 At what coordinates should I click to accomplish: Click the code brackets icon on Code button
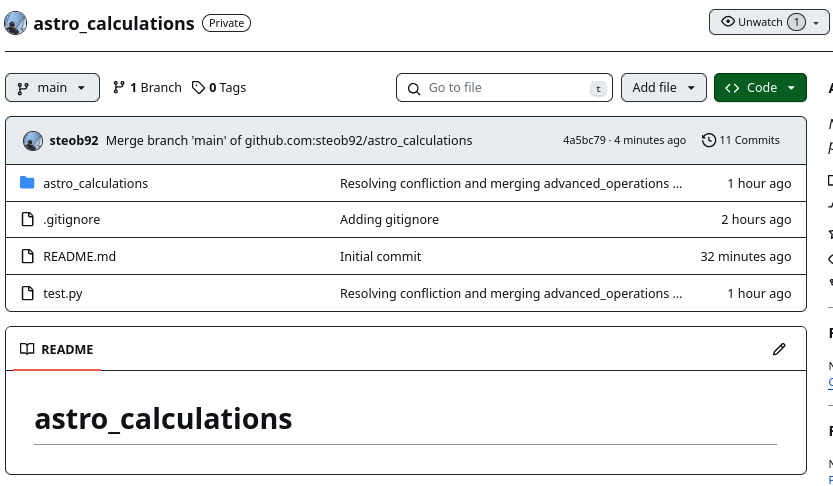tap(732, 88)
